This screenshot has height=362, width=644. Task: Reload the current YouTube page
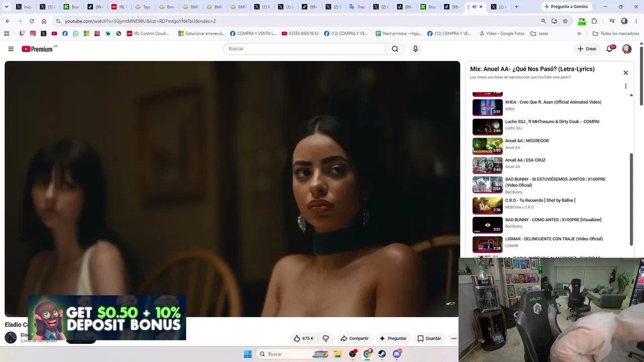click(x=32, y=21)
